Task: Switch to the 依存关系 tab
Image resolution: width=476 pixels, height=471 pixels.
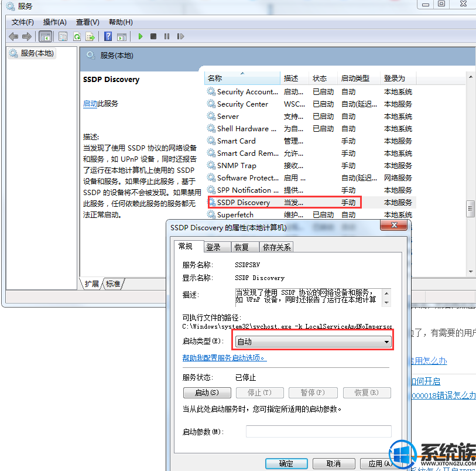Action: coord(276,247)
